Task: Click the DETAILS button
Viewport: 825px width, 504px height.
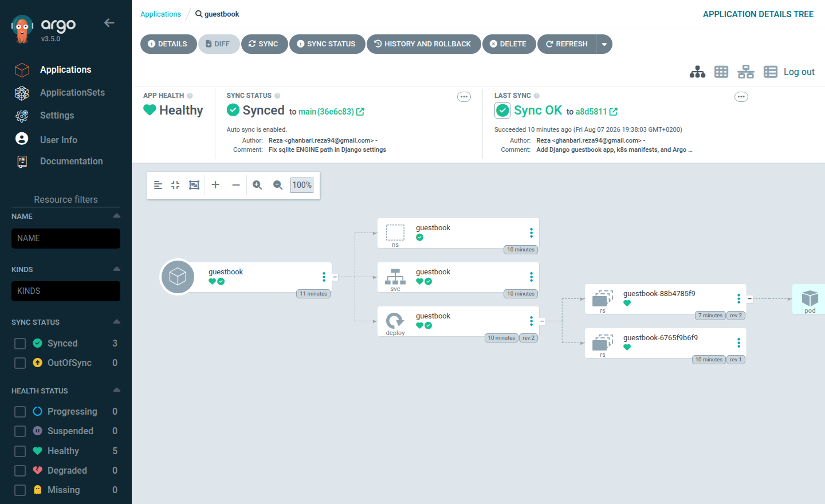Action: coord(168,44)
